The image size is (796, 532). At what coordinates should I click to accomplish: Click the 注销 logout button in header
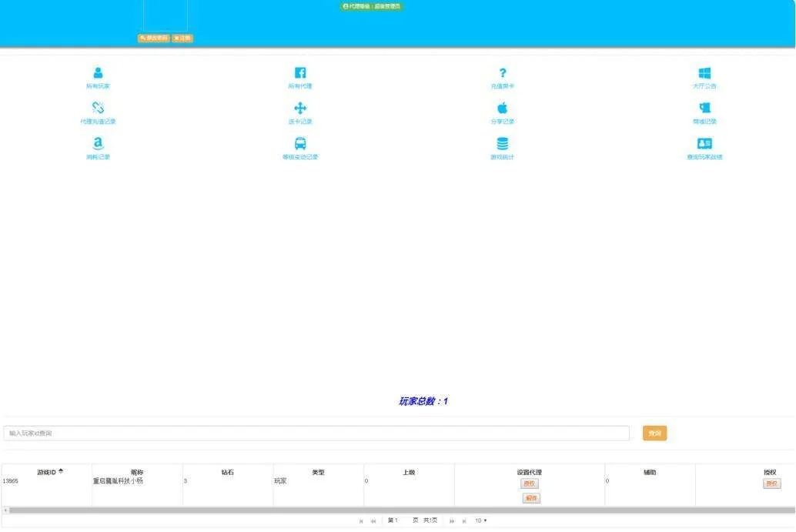[x=182, y=38]
